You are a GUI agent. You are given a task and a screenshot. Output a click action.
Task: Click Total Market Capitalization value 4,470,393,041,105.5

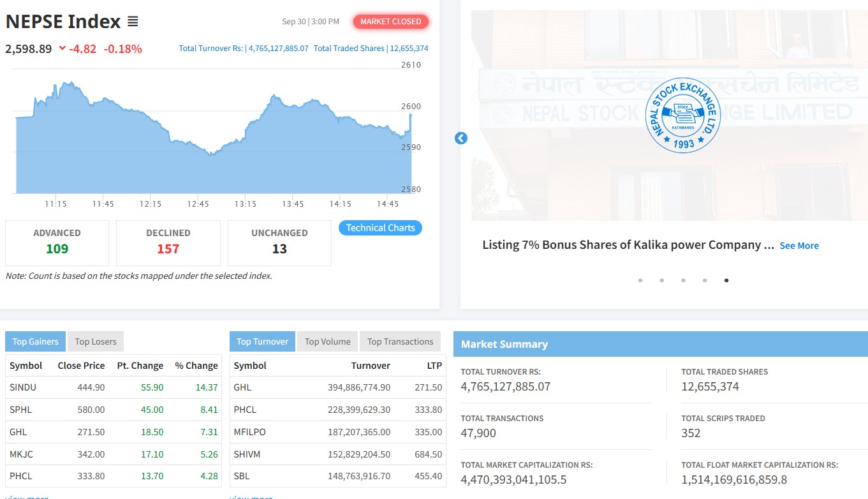click(514, 480)
